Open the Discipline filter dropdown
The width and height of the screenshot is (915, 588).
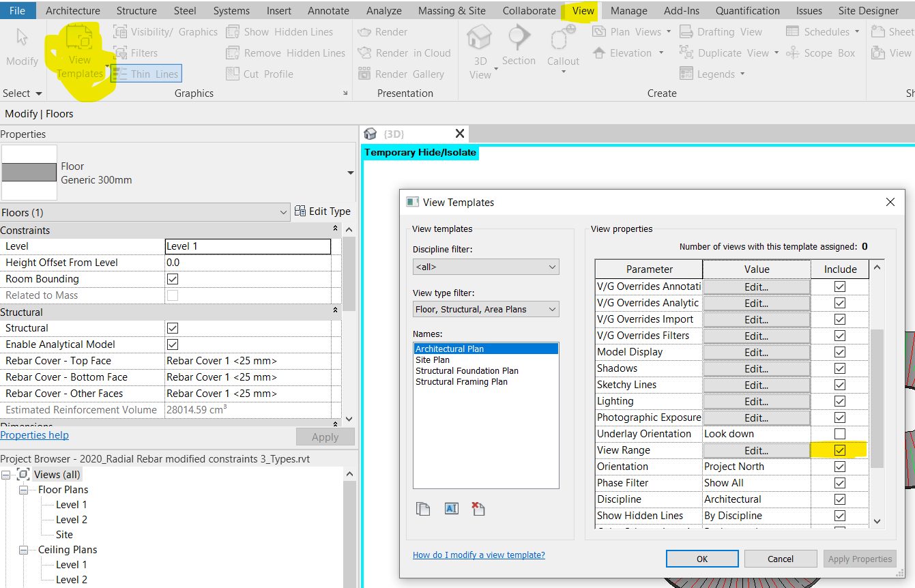pos(486,267)
